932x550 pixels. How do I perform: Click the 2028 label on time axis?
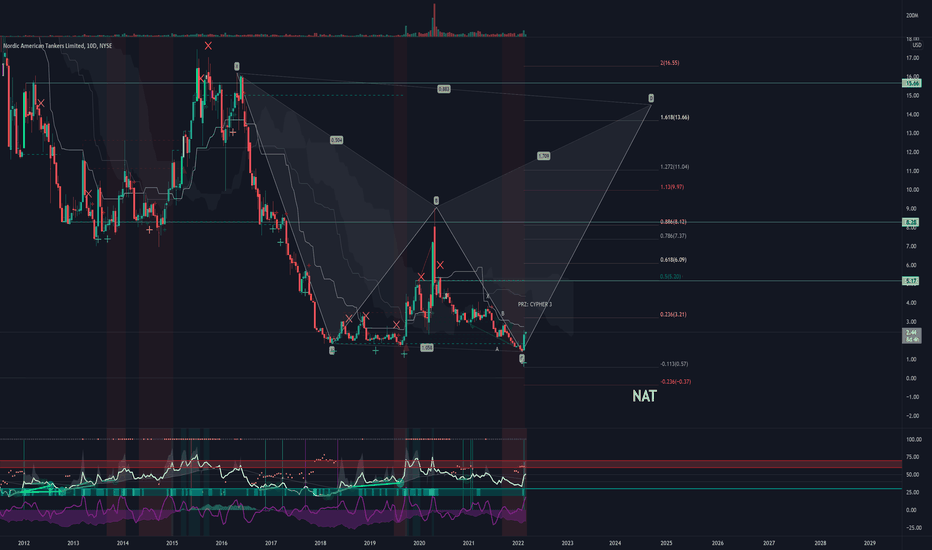tap(820, 543)
